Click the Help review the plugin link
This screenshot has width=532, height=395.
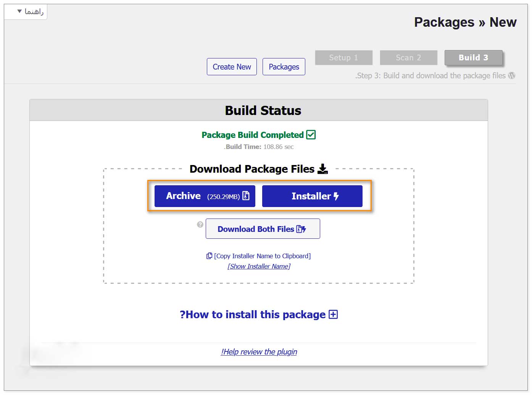(259, 352)
